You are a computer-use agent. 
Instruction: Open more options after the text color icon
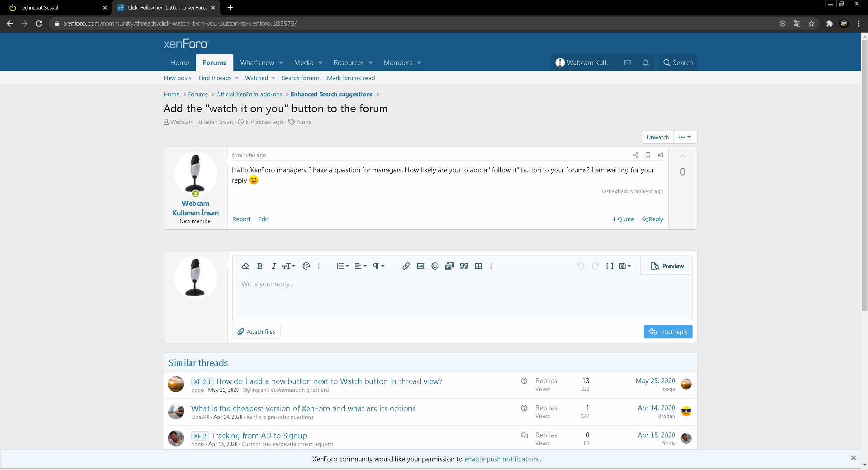(x=319, y=266)
